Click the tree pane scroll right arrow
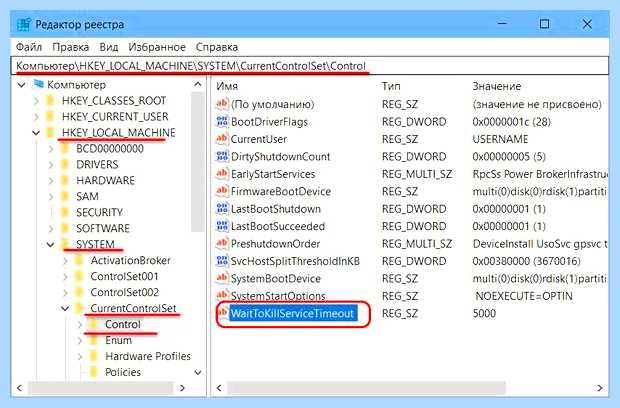The width and height of the screenshot is (620, 408). coord(182,388)
